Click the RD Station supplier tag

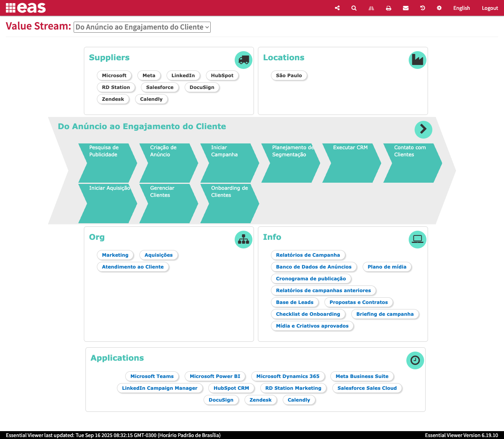[x=116, y=87]
